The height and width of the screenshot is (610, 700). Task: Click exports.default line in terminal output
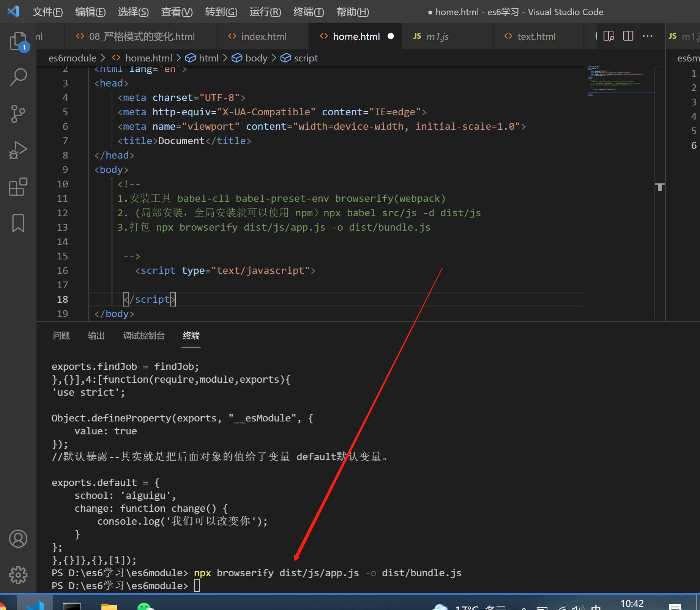tap(106, 482)
